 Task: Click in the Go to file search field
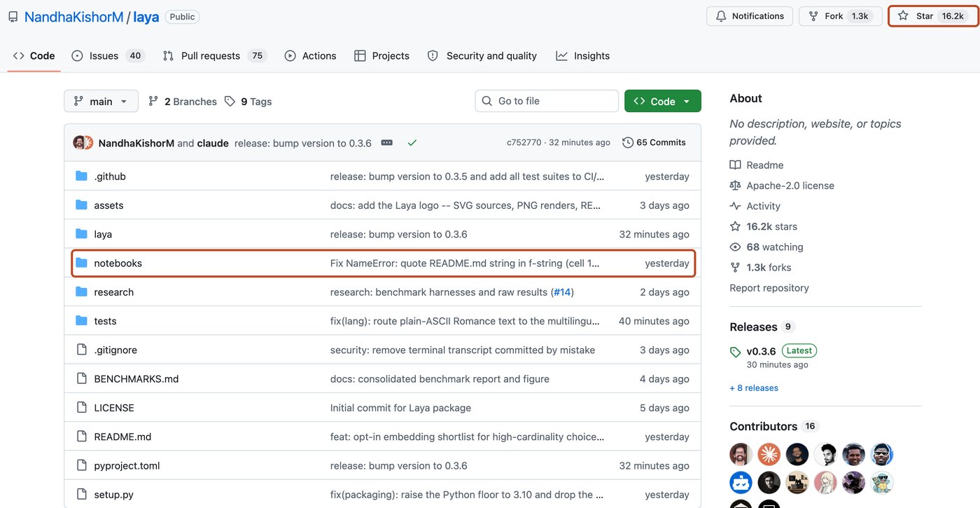(x=547, y=102)
